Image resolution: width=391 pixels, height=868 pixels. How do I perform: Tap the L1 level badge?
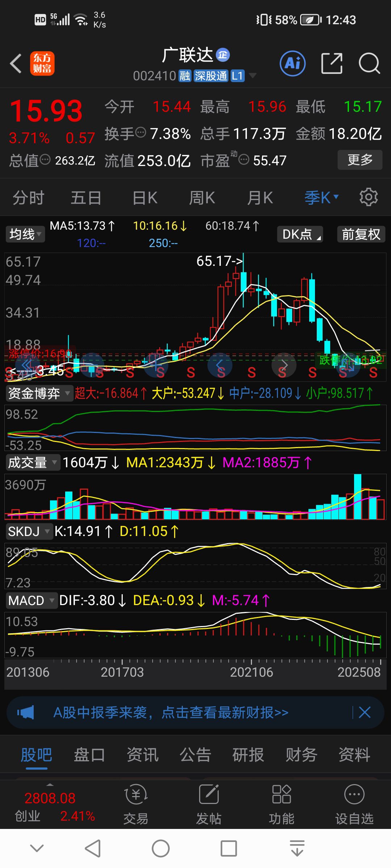pyautogui.click(x=237, y=76)
